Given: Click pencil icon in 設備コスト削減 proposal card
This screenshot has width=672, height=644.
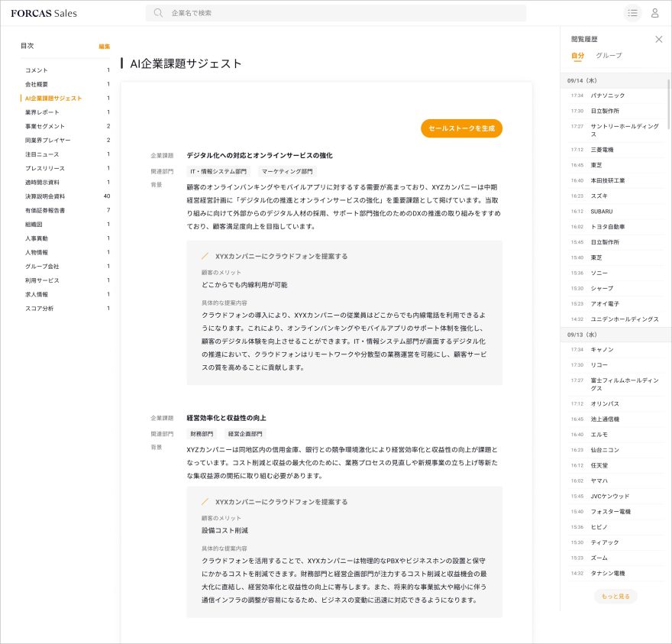Looking at the screenshot, I should [x=205, y=502].
